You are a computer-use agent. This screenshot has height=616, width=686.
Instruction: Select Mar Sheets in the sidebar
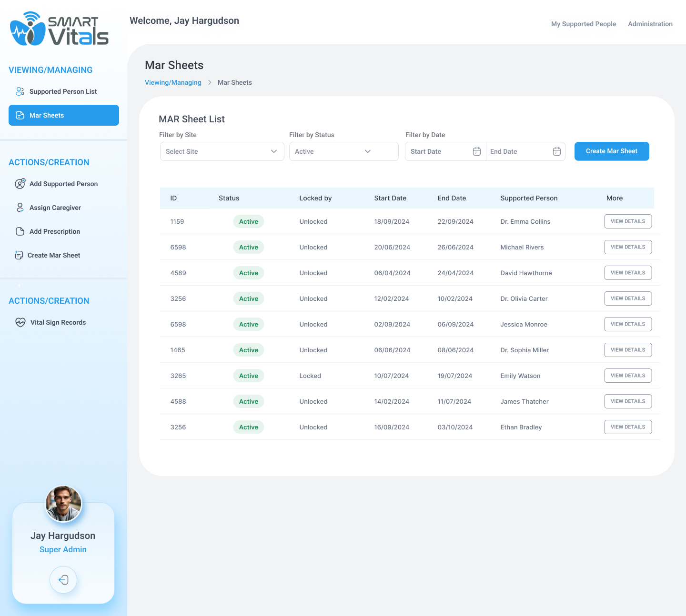point(64,115)
